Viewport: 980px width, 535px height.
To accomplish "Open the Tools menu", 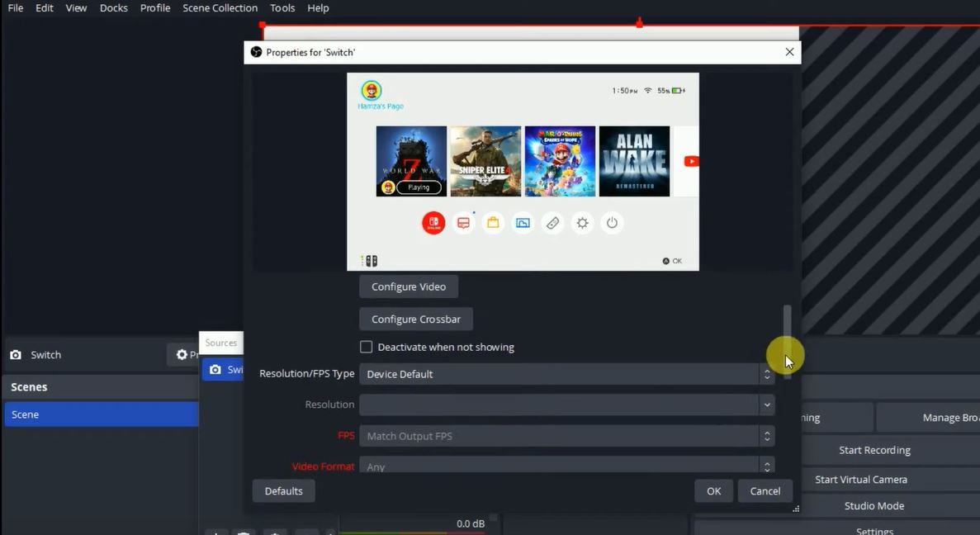I will [x=282, y=8].
